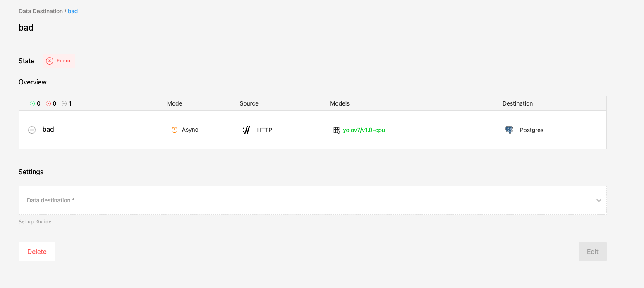Open the yolov7/v1.0-cpu model link
The width and height of the screenshot is (644, 288).
pyautogui.click(x=364, y=130)
